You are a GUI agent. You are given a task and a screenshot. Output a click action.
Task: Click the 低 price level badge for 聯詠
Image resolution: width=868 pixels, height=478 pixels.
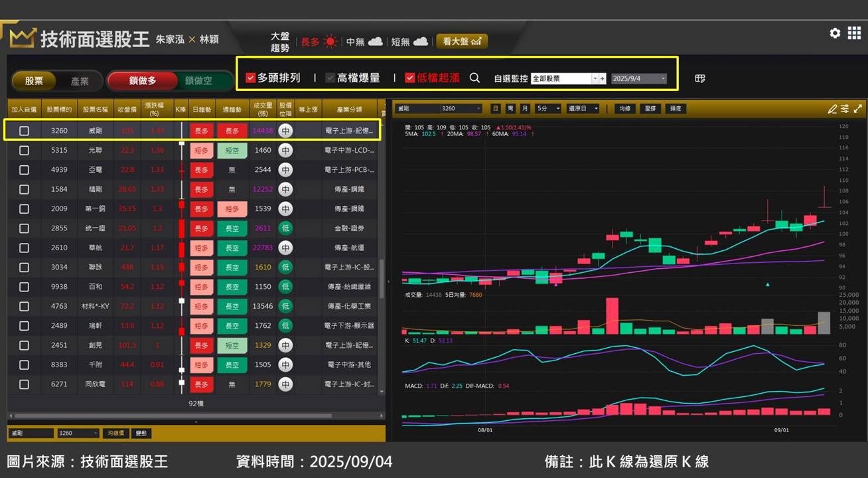(285, 268)
